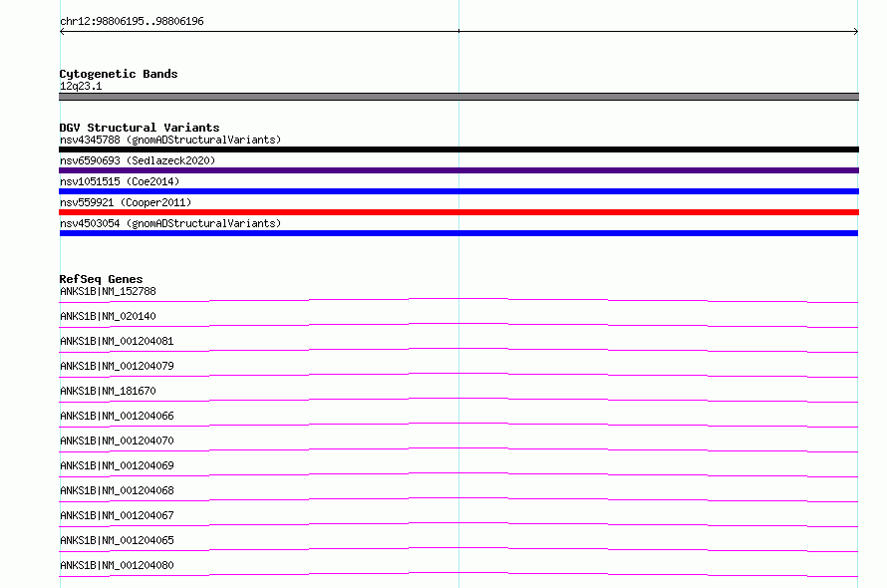Image resolution: width=887 pixels, height=588 pixels.
Task: Open ANKS1B|NM_001204068 transcript label
Action: (x=117, y=490)
